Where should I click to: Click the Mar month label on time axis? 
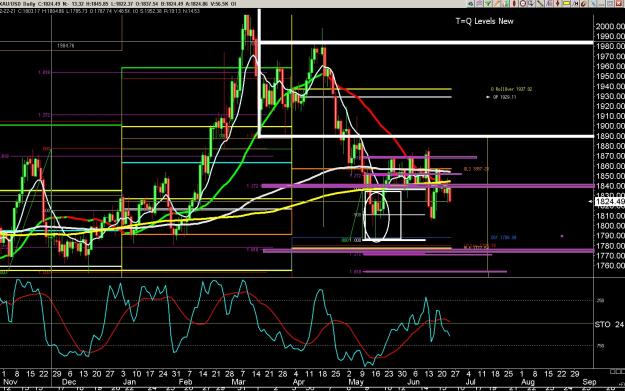238,382
